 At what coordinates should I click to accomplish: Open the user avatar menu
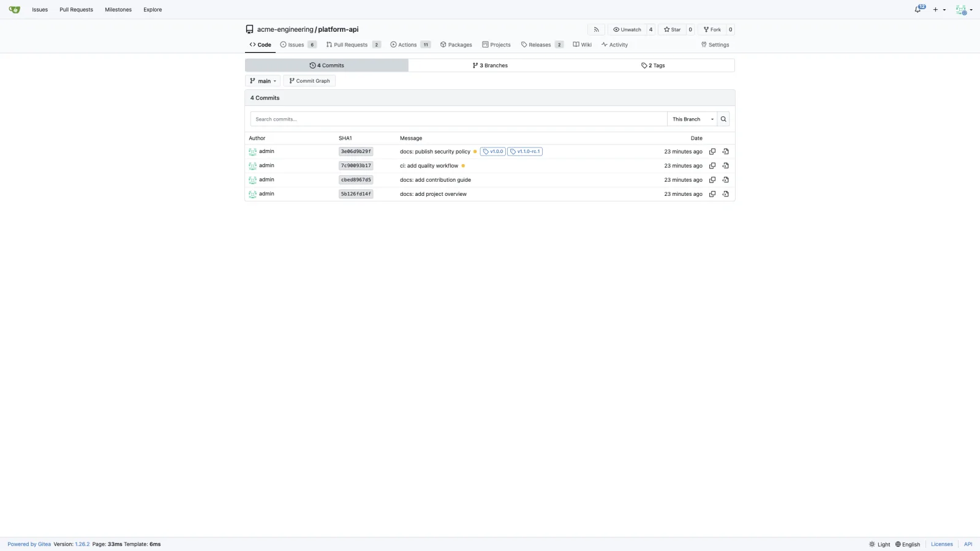coord(964,10)
